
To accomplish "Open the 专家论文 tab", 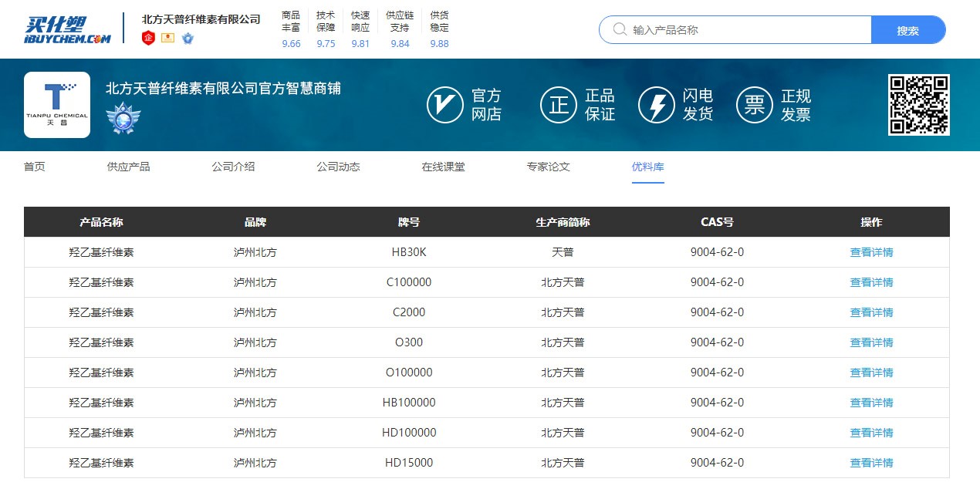I will click(549, 167).
